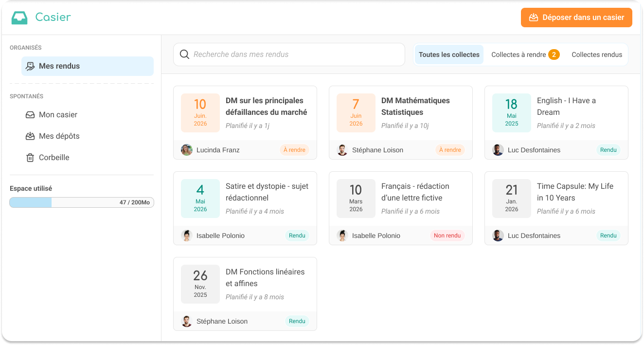Click the Casier logo icon

click(19, 18)
